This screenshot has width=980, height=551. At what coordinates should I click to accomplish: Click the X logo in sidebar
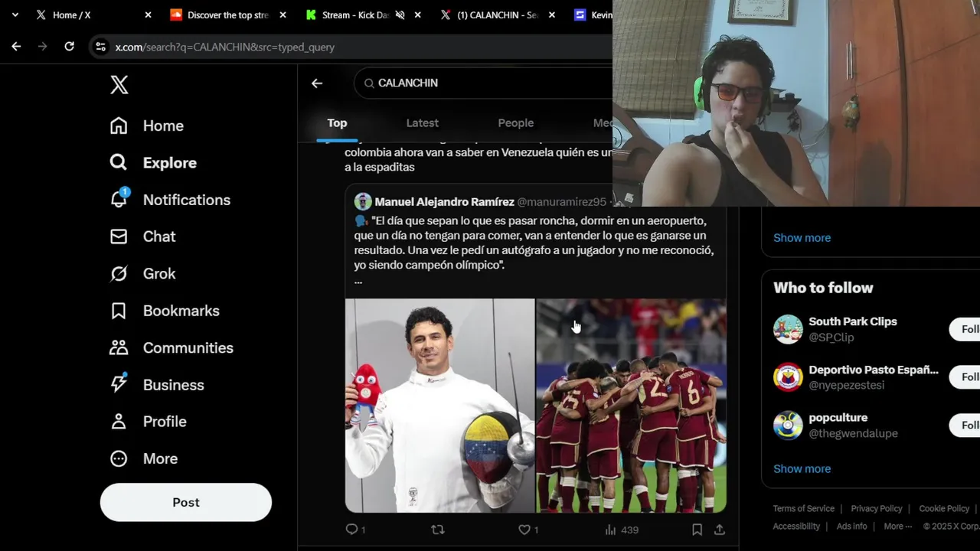119,84
